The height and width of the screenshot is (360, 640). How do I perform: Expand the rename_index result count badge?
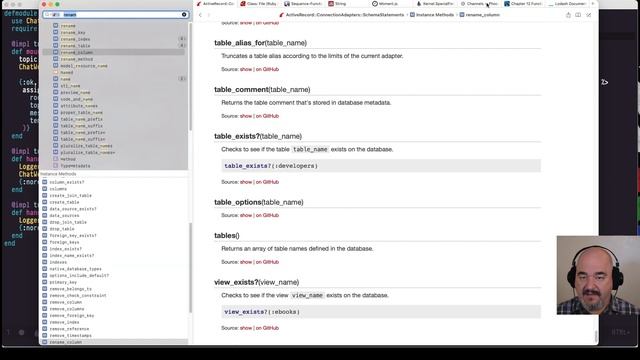coord(182,39)
